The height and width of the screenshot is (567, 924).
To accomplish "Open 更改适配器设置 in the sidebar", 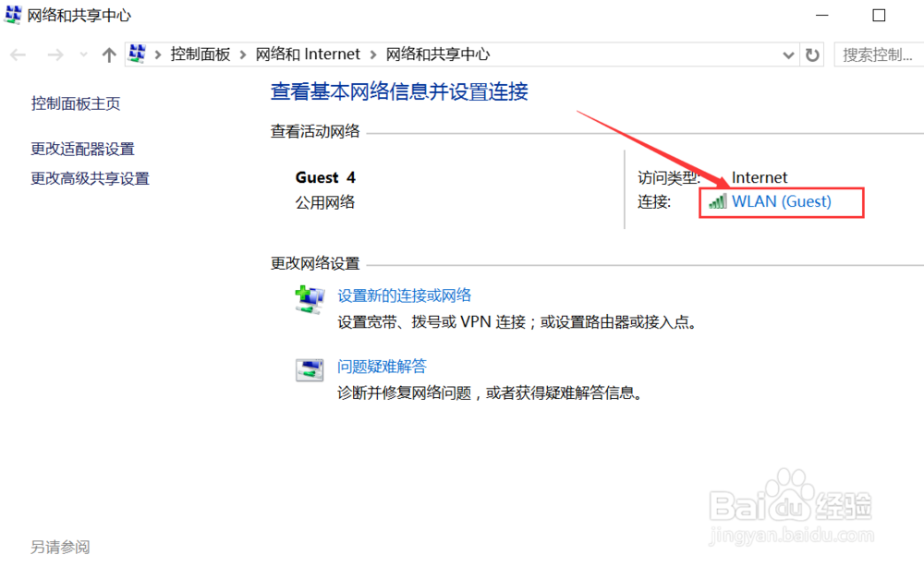I will pyautogui.click(x=79, y=148).
